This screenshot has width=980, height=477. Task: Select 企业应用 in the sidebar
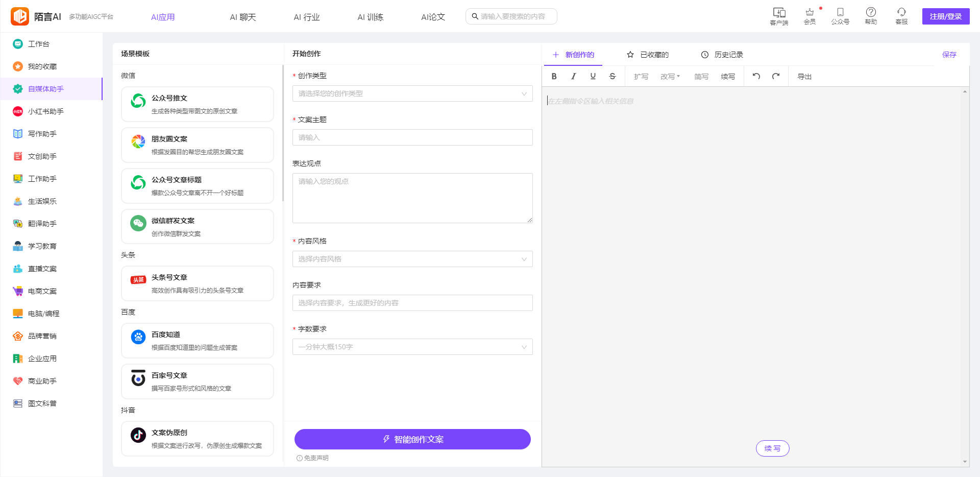point(51,359)
